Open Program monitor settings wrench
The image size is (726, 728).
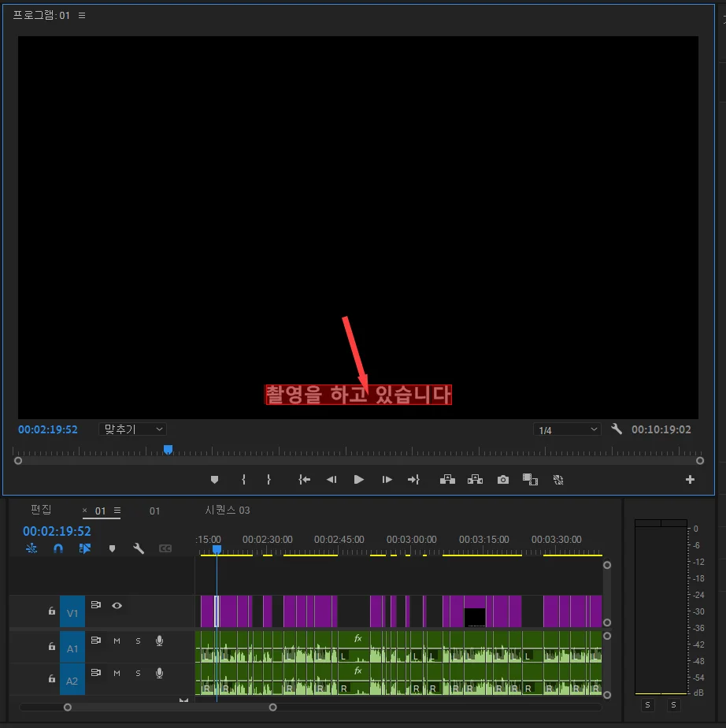[617, 429]
